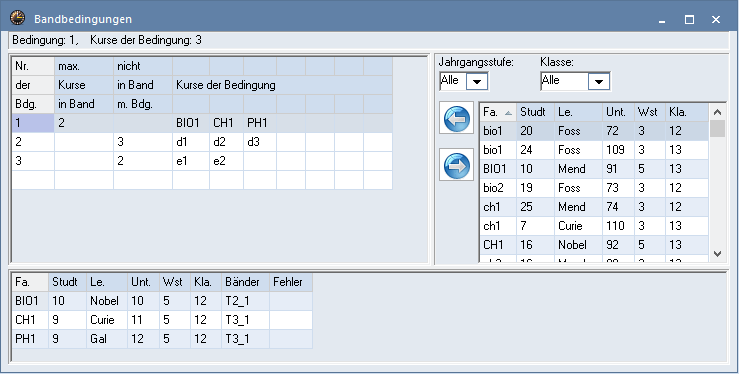Open the Jahrgangsstufe dropdown

[476, 81]
